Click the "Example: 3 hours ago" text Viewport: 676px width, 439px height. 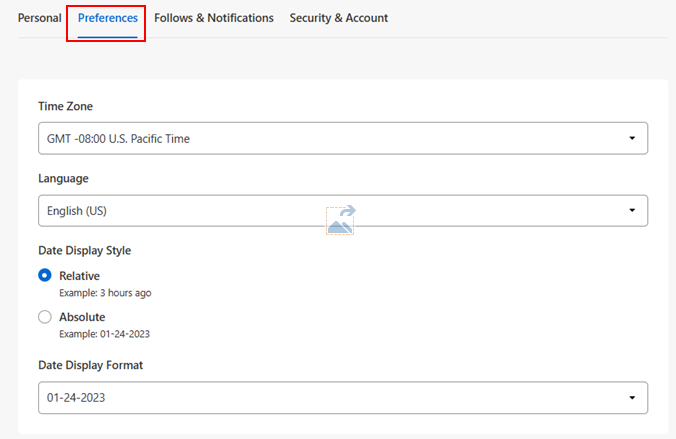(105, 293)
